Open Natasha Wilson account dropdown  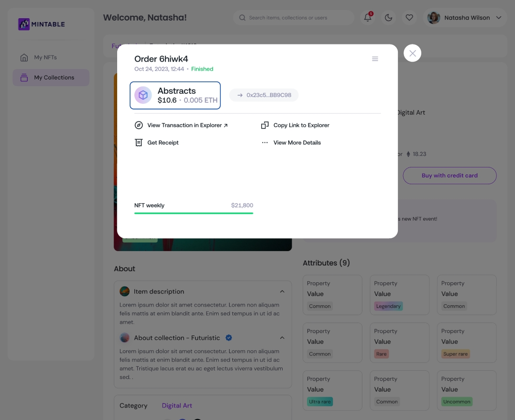[499, 18]
